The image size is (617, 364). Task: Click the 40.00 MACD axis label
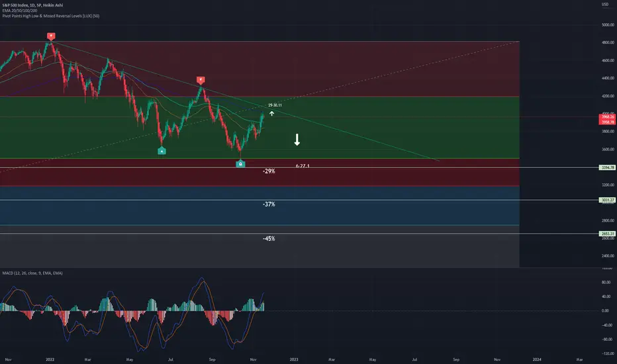(x=606, y=296)
